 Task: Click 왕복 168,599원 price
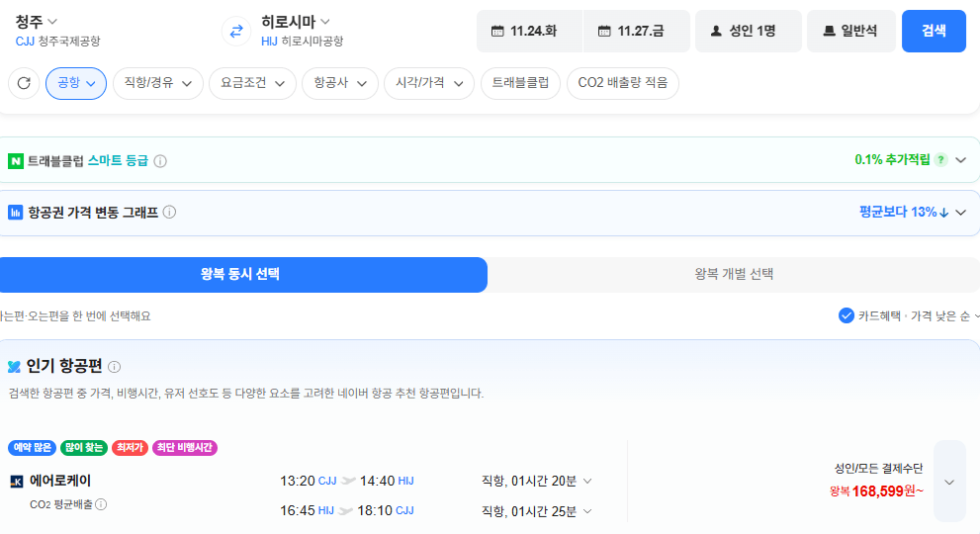point(877,491)
